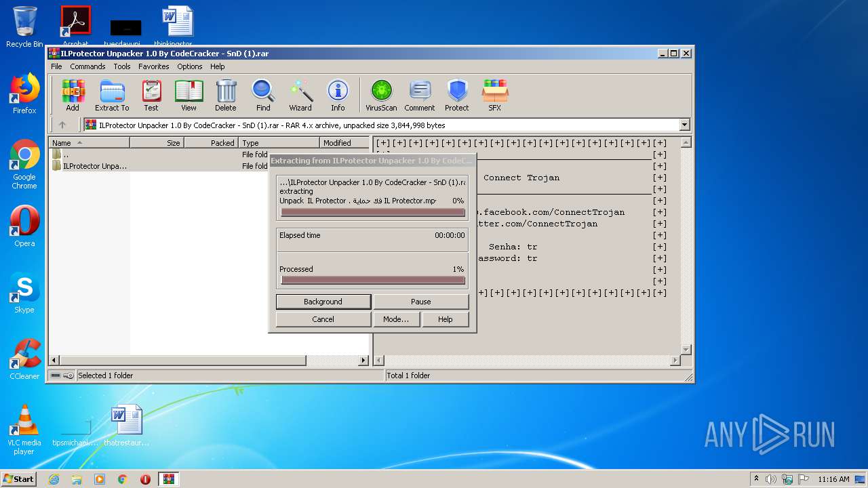
Task: Open the Find tool icon
Action: click(263, 95)
